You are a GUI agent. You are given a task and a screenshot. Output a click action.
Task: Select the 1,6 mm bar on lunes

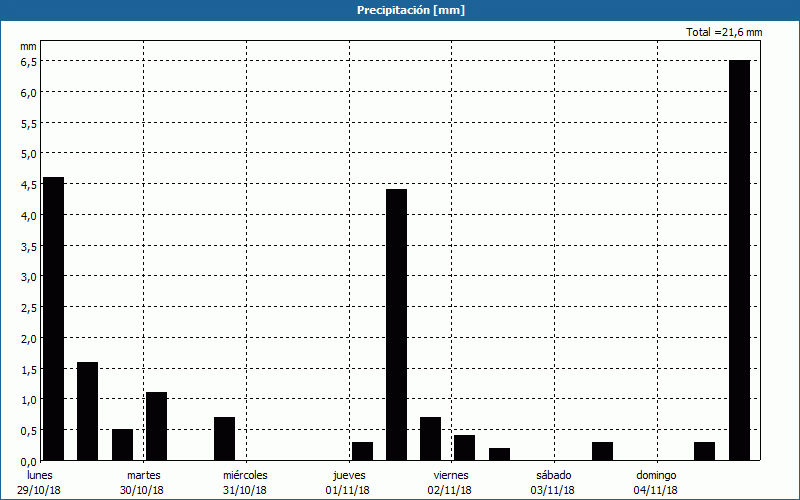pos(88,411)
